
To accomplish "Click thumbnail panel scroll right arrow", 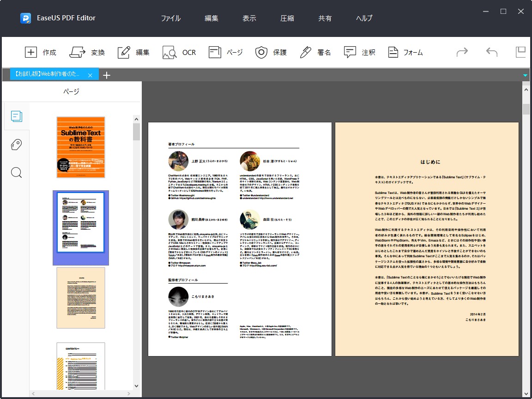I will (x=129, y=393).
